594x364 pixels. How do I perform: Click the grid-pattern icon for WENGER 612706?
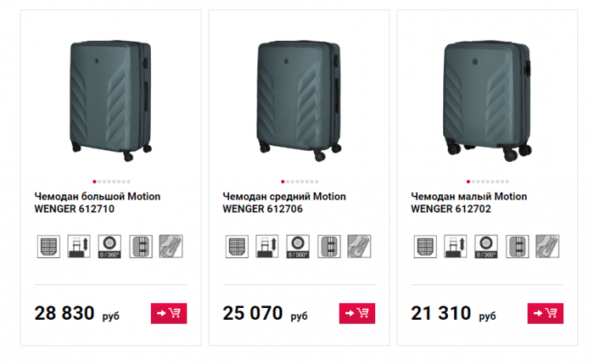coord(236,246)
